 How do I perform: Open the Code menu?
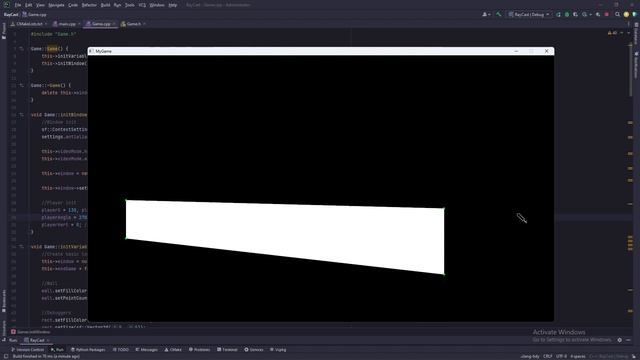(x=73, y=5)
